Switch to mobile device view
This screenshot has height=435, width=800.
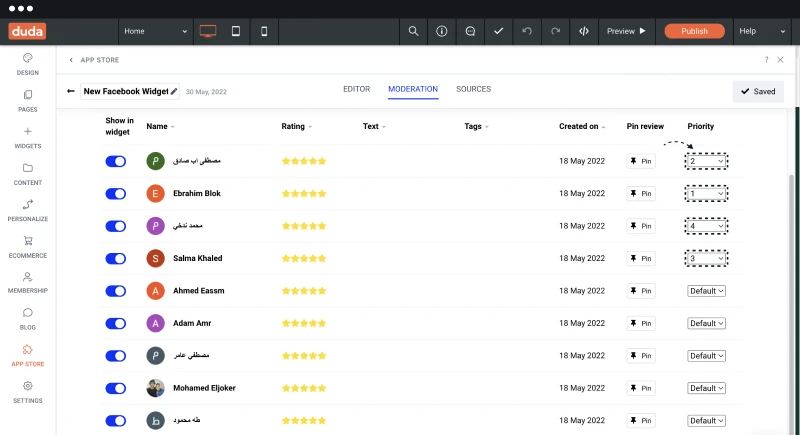[264, 31]
